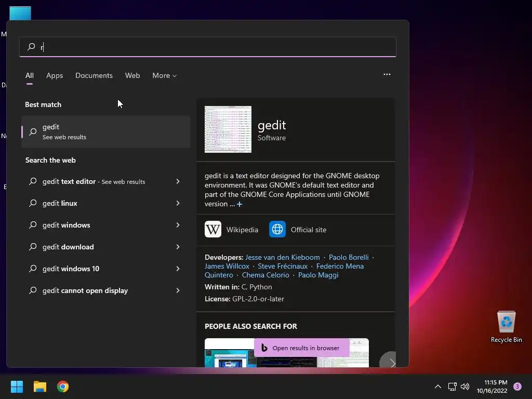Click the Bing icon in results button

click(x=264, y=348)
